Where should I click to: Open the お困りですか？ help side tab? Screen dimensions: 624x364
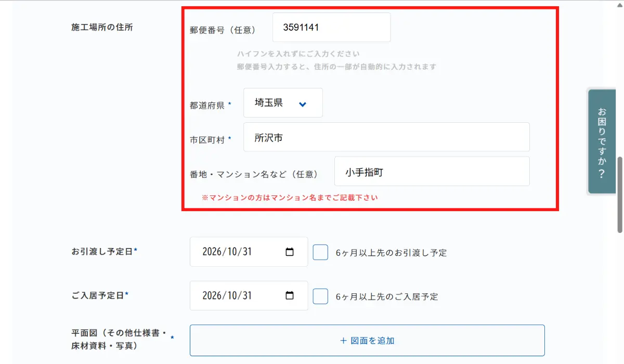pos(602,142)
